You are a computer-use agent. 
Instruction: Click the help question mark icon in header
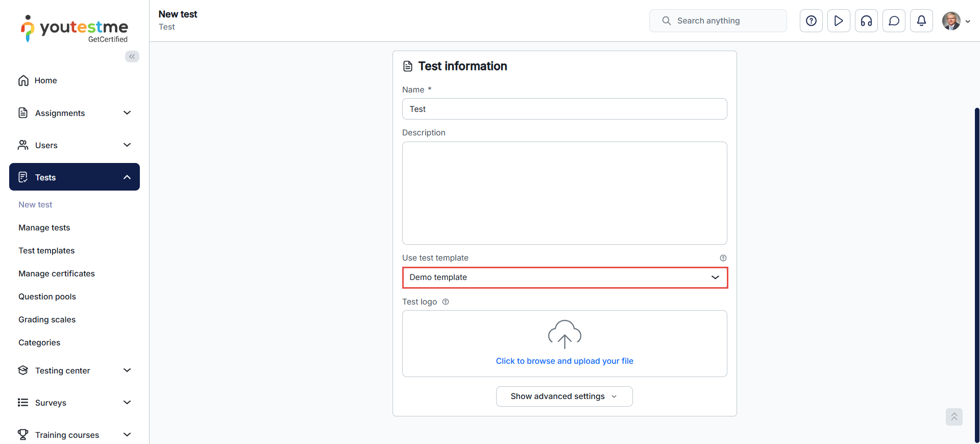coord(811,21)
